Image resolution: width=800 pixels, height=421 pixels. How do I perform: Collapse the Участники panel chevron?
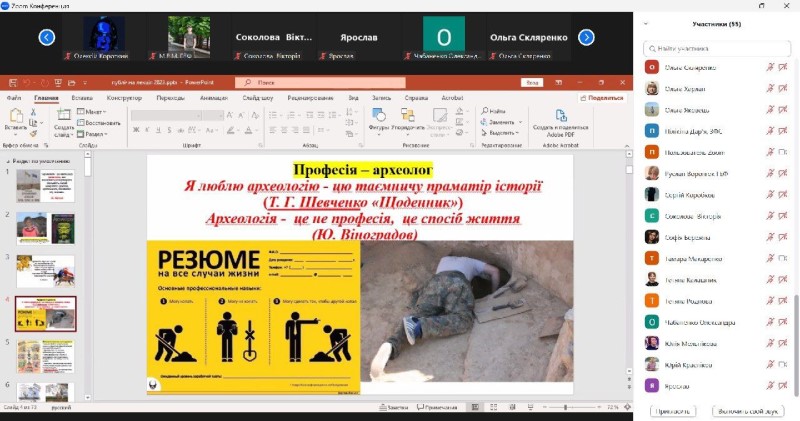(646, 23)
